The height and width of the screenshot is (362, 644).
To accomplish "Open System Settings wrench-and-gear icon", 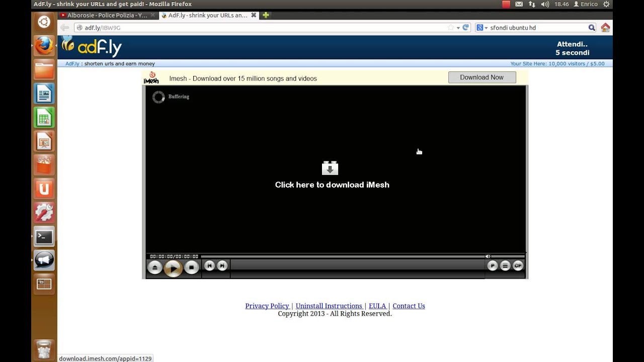I will (44, 213).
